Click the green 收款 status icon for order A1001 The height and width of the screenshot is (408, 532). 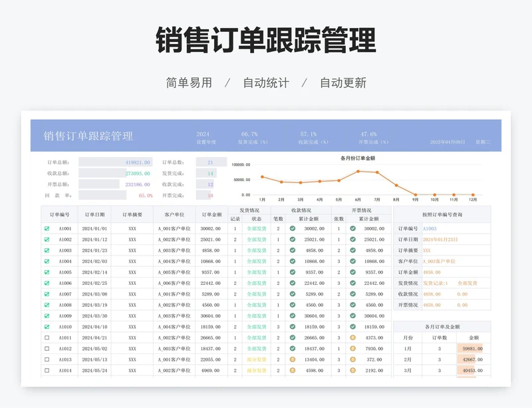(x=293, y=229)
